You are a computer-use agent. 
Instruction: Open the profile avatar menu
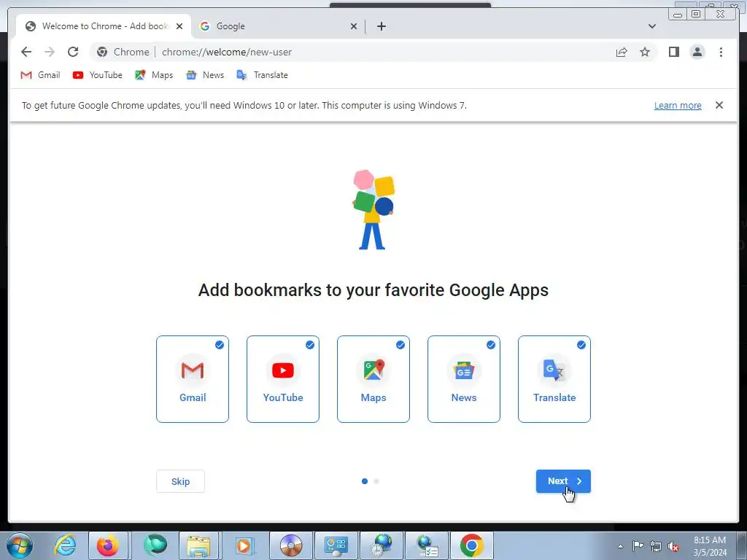(697, 52)
